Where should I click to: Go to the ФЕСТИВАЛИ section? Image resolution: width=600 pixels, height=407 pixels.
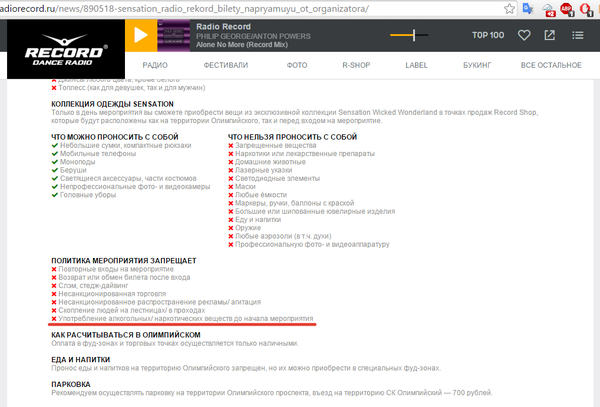pos(226,65)
